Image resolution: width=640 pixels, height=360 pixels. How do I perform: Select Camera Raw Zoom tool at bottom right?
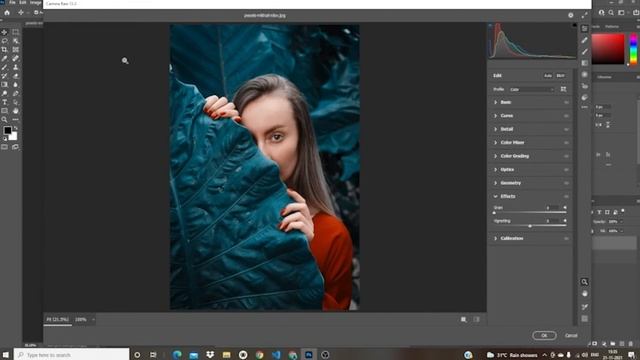584,282
